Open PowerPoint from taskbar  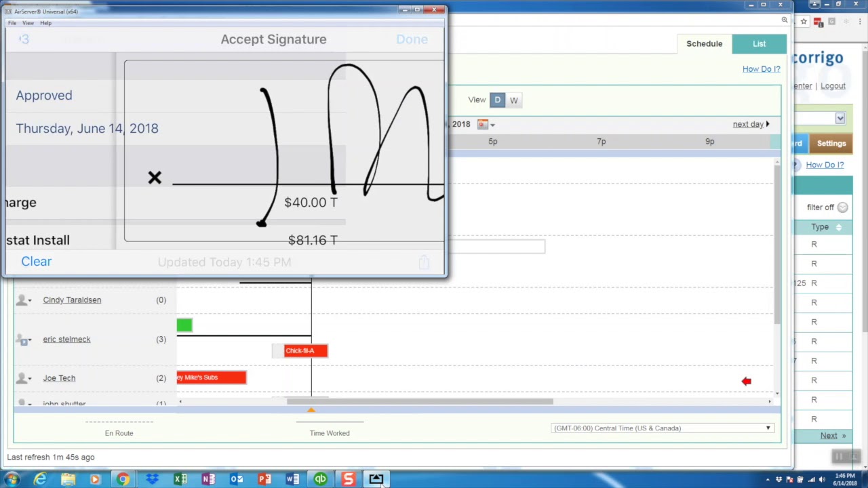[x=264, y=479]
